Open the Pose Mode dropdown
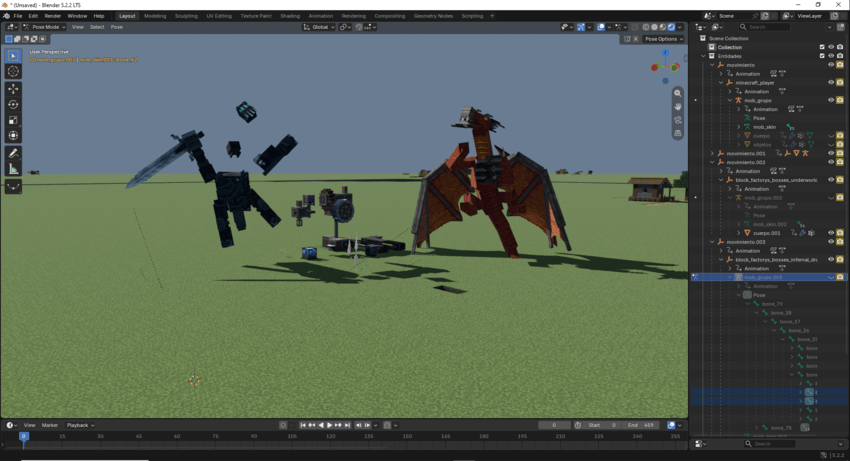Screen dimensions: 850x461 [44, 27]
